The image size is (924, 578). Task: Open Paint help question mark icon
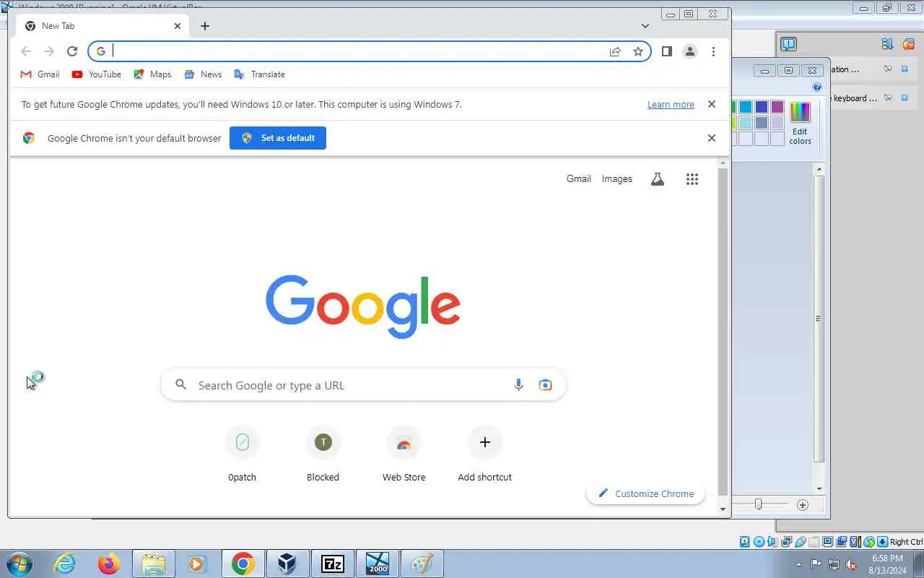tap(817, 87)
